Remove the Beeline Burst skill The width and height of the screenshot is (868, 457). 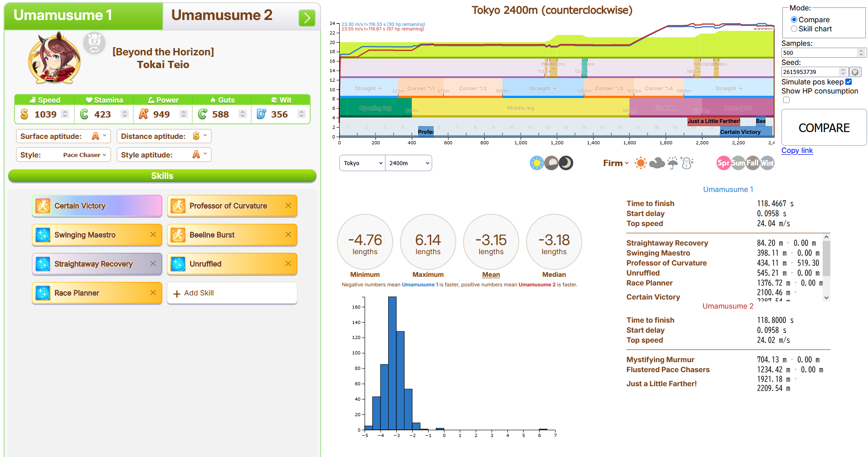[288, 235]
